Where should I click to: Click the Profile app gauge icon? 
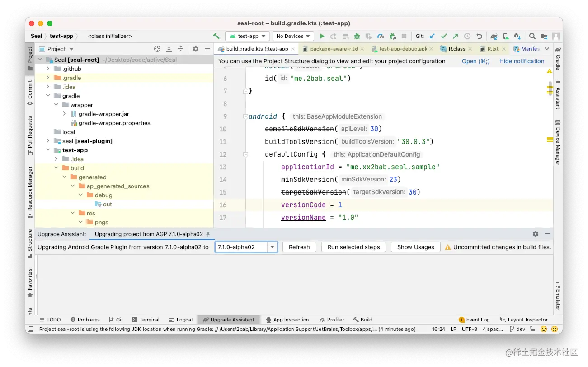(x=381, y=36)
